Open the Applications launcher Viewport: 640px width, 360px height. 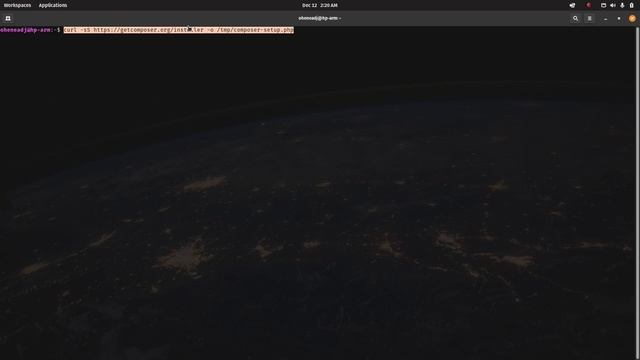pyautogui.click(x=53, y=5)
